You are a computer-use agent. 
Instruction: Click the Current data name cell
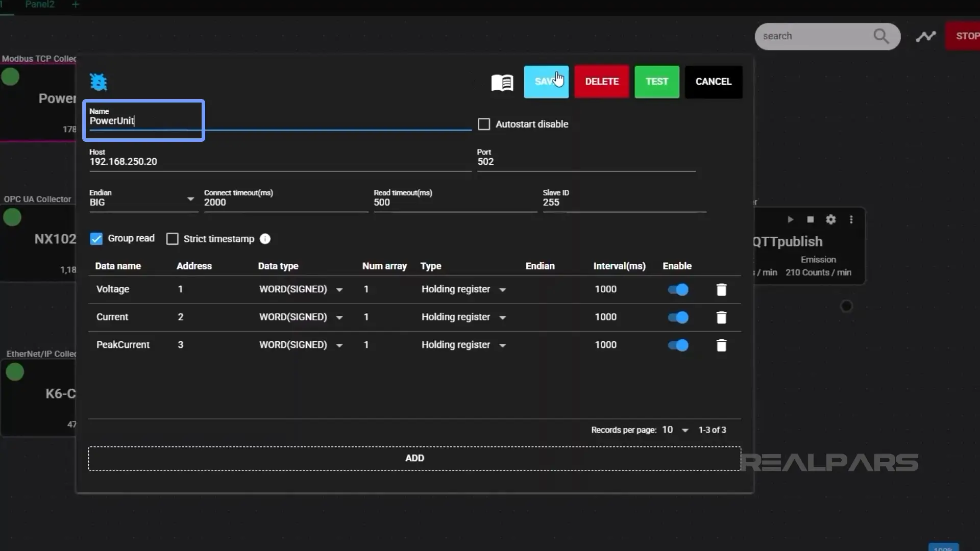(112, 317)
